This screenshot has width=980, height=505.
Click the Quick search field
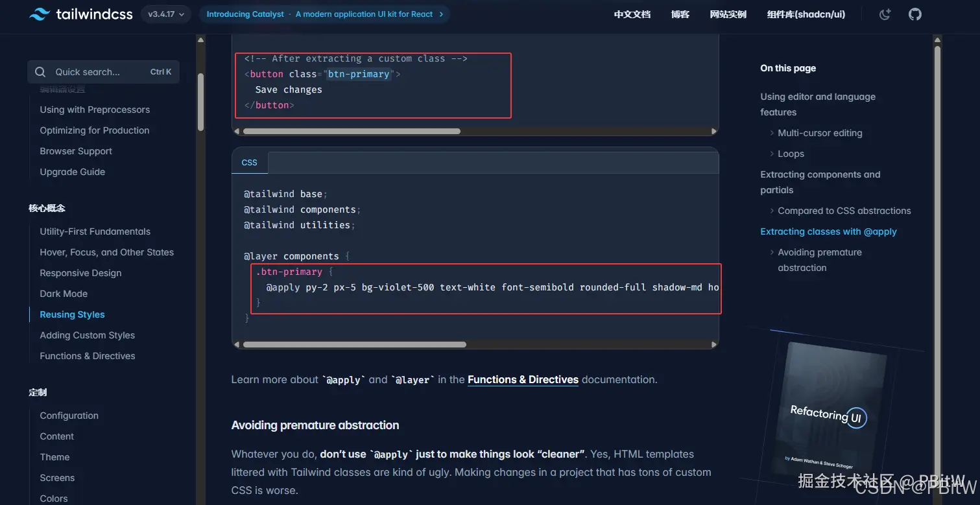point(103,72)
